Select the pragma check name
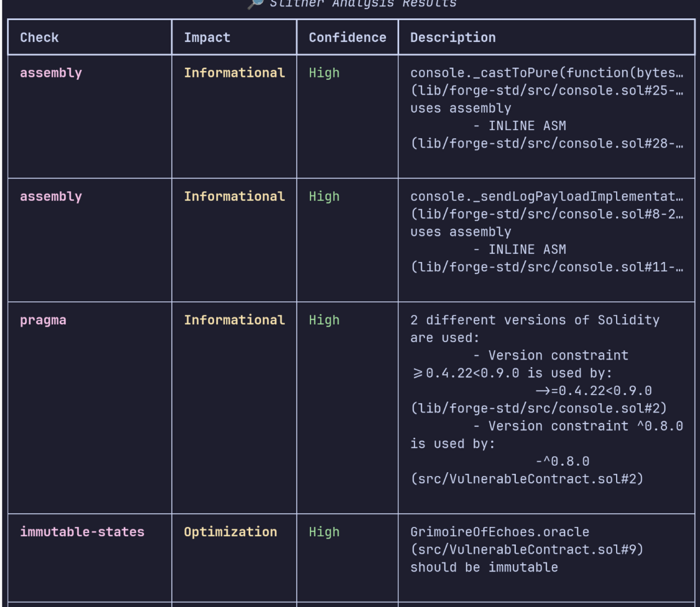Viewport: 700px width, 607px height. pos(43,320)
